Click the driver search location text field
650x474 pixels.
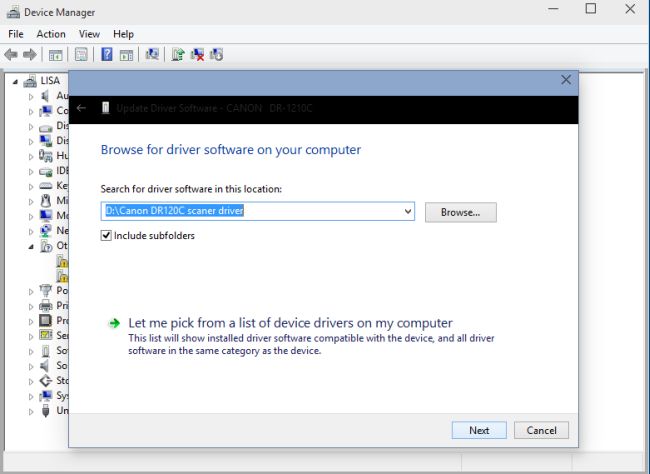point(257,211)
